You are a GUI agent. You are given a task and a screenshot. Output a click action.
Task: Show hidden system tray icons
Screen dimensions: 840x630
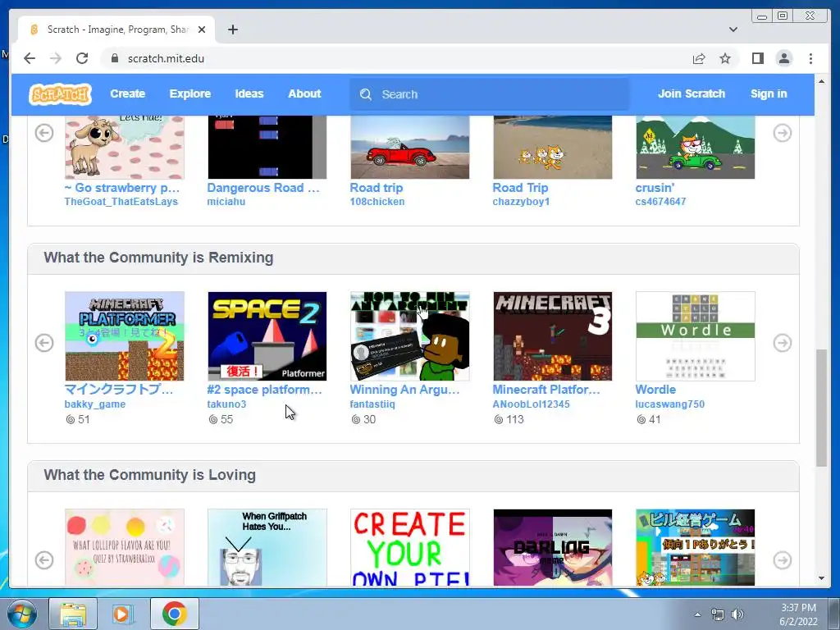coord(697,614)
